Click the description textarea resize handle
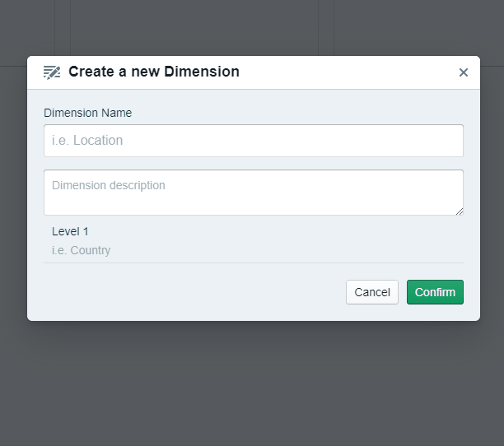504x446 pixels. tap(460, 211)
